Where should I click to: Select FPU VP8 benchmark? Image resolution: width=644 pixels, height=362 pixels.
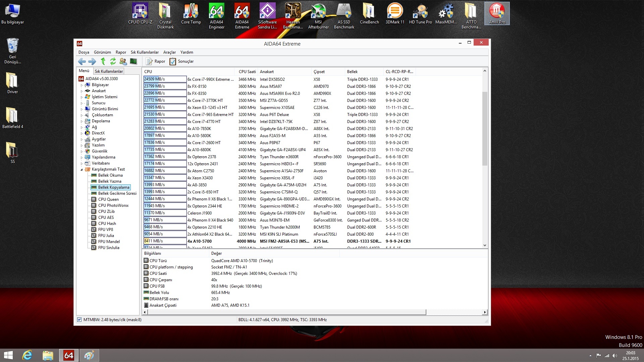tap(106, 230)
